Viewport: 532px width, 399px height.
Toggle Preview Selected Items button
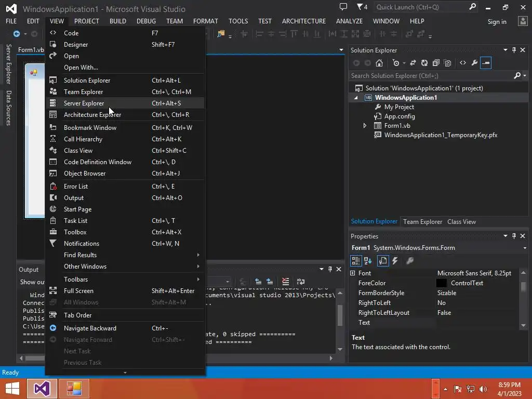click(x=486, y=63)
